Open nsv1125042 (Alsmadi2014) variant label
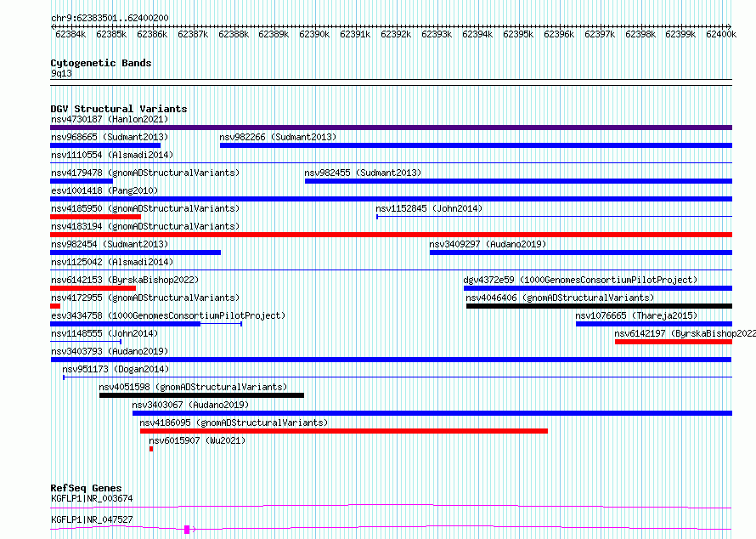Image resolution: width=756 pixels, height=539 pixels. pos(112,262)
